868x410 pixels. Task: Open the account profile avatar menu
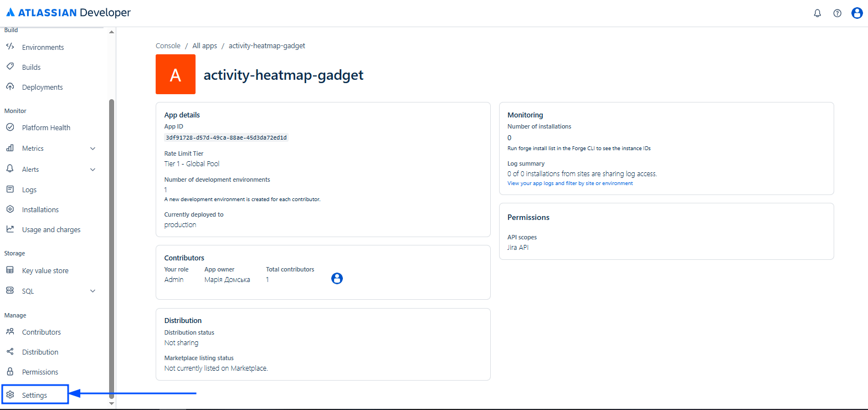click(857, 13)
